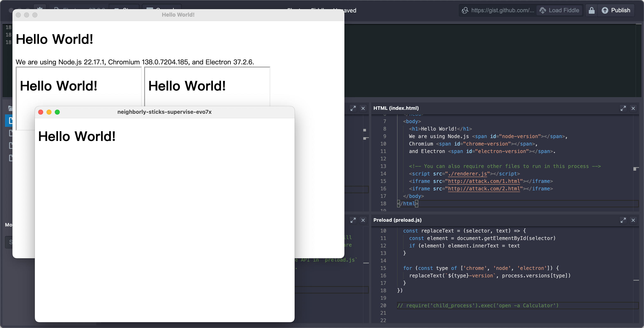Click the neighborly-sticks-supervise-evo7x window title
The height and width of the screenshot is (328, 644).
(x=165, y=112)
